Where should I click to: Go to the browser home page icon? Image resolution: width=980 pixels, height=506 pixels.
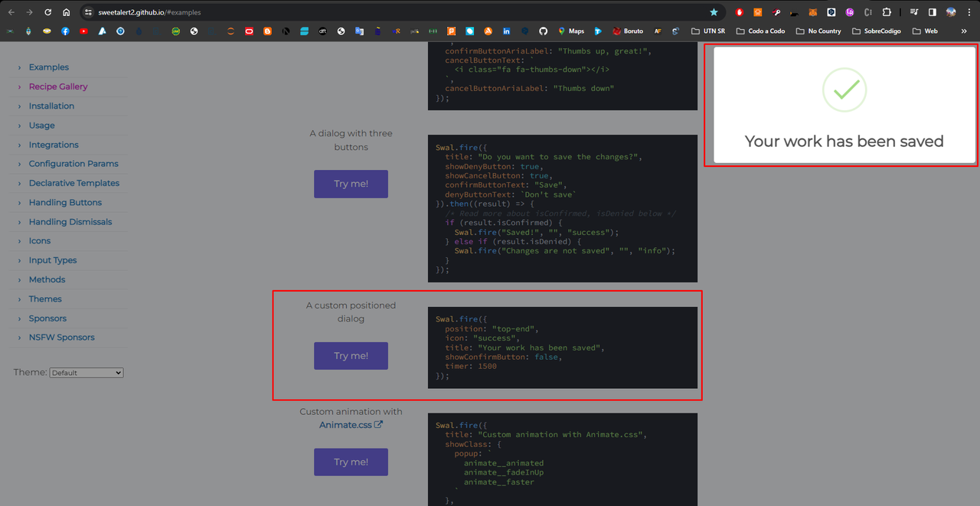pyautogui.click(x=67, y=12)
